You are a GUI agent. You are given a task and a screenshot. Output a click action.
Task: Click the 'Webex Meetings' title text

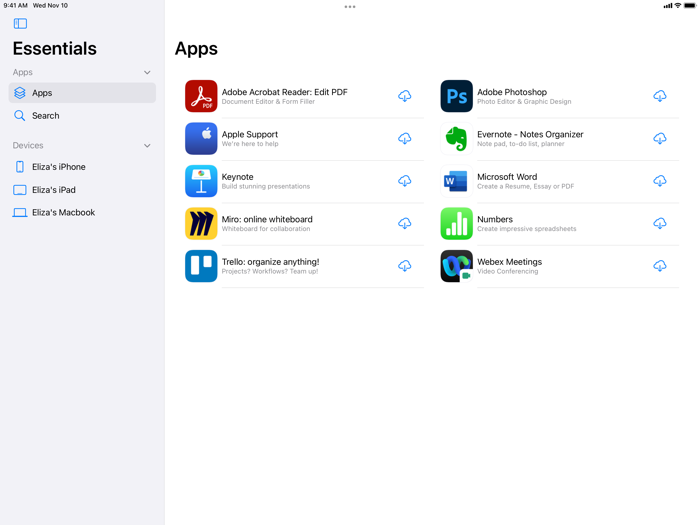[509, 262]
